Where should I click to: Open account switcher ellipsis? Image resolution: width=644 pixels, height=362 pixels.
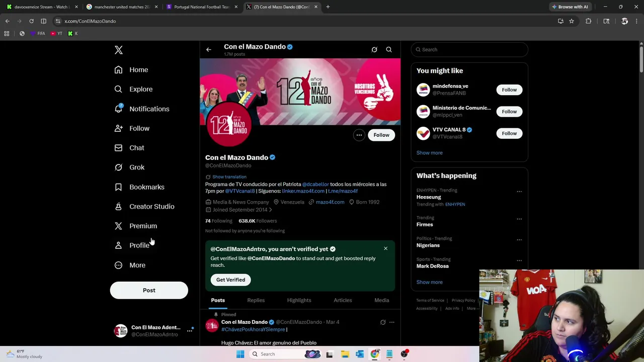(x=190, y=330)
